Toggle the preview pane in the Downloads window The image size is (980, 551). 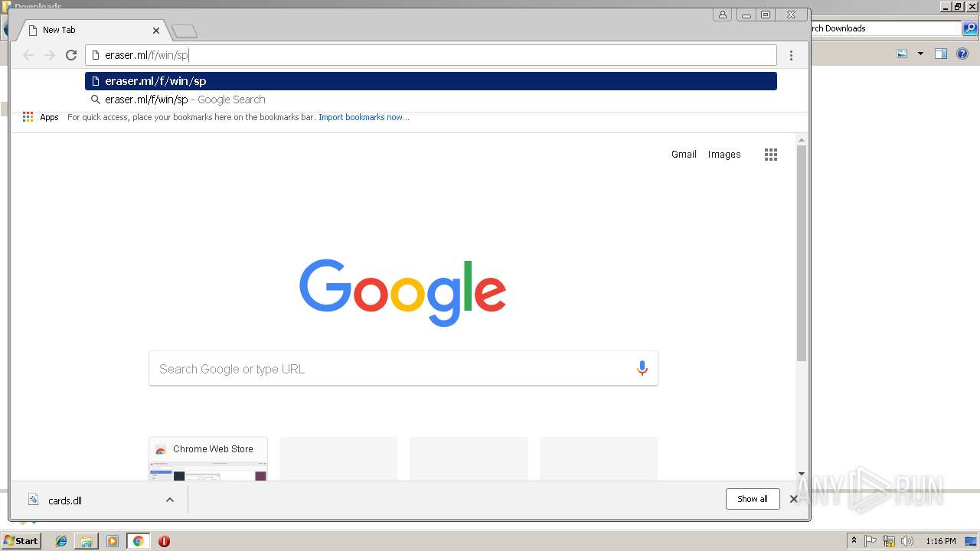pos(941,54)
